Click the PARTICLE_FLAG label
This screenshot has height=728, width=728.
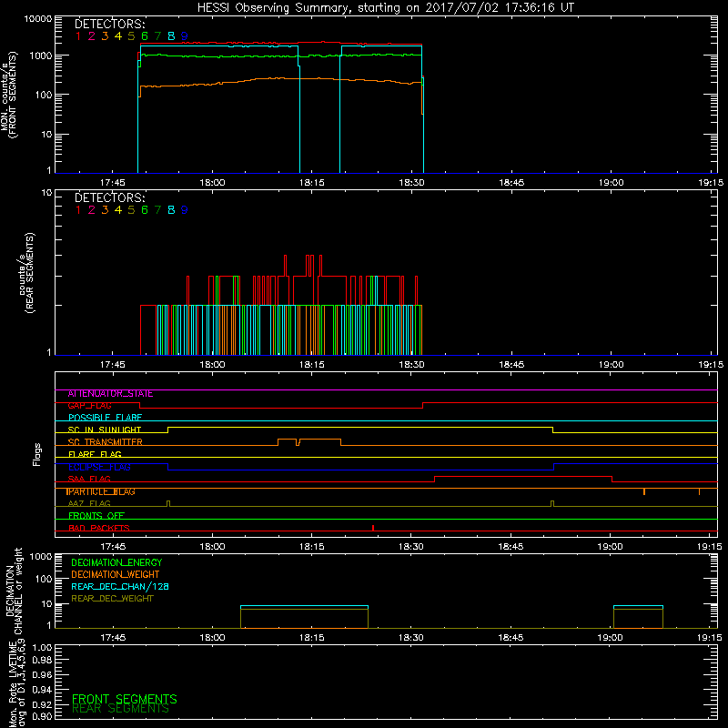[x=101, y=491]
